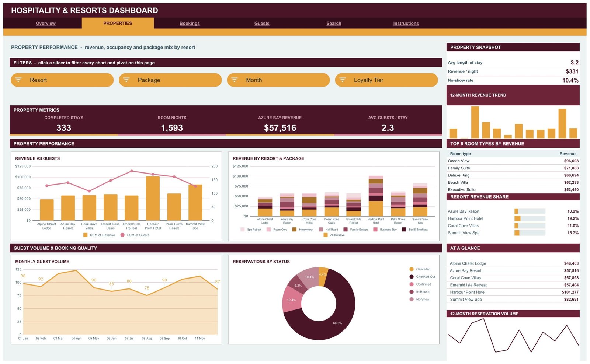590x364 pixels.
Task: Click the Cancelled legend dot
Action: [412, 269]
